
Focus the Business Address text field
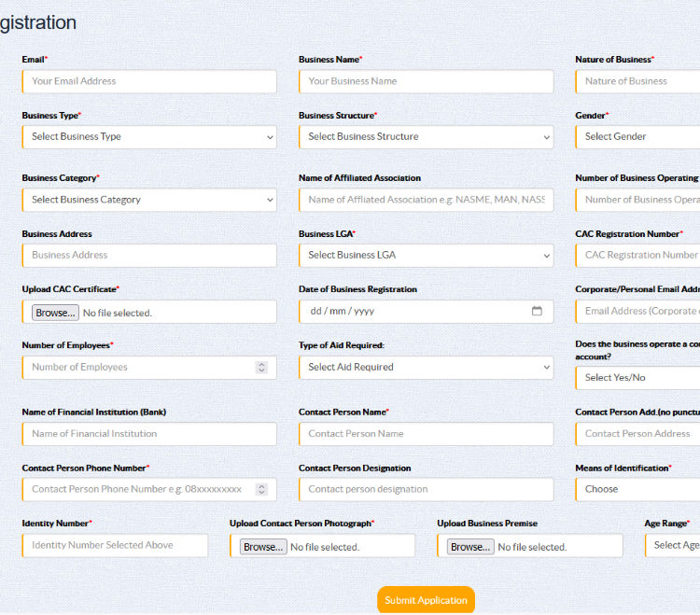(149, 256)
